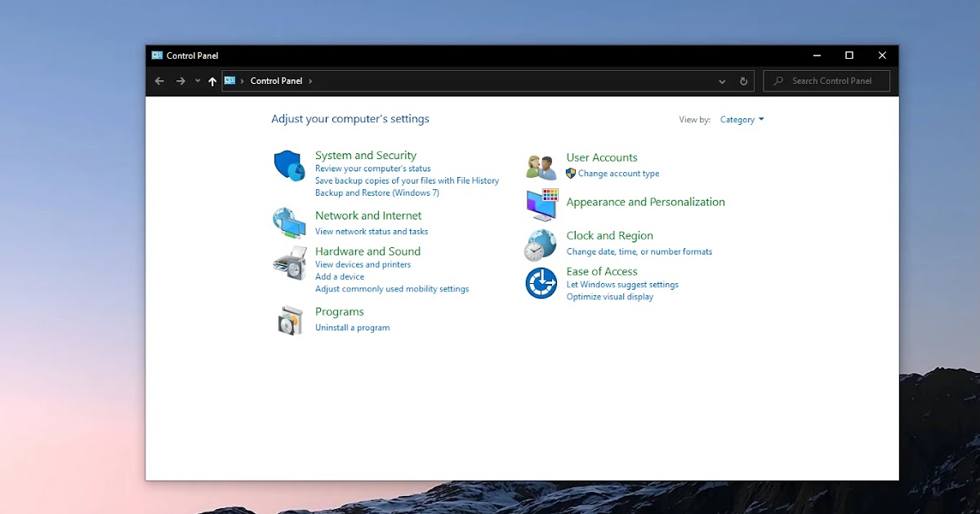Viewport: 980px width, 514px height.
Task: Open the Programs icon
Action: click(289, 319)
